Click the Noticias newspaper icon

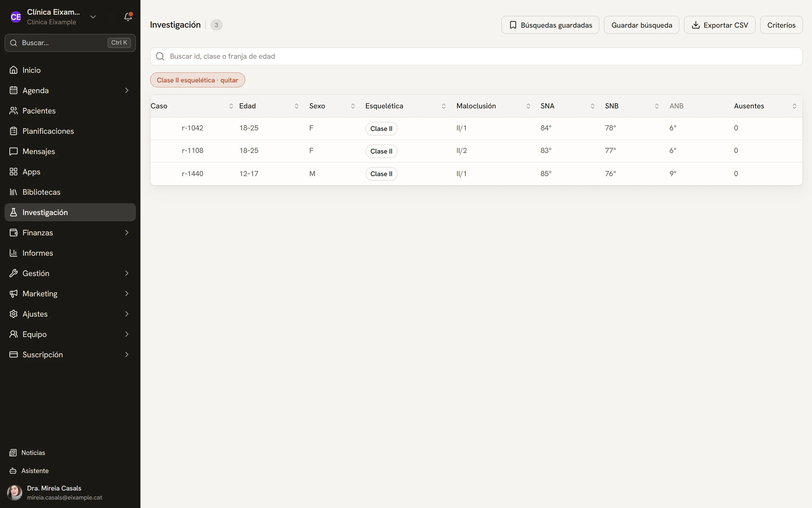coord(13,453)
